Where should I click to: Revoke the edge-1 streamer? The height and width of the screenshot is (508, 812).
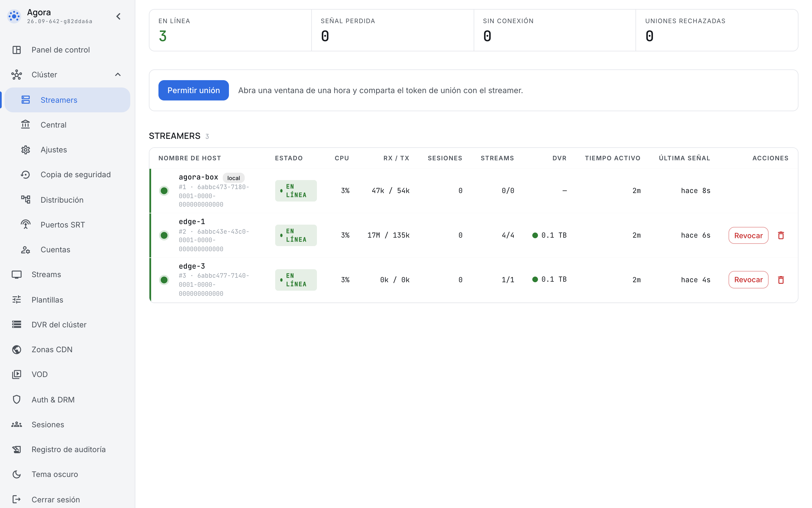pyautogui.click(x=748, y=236)
